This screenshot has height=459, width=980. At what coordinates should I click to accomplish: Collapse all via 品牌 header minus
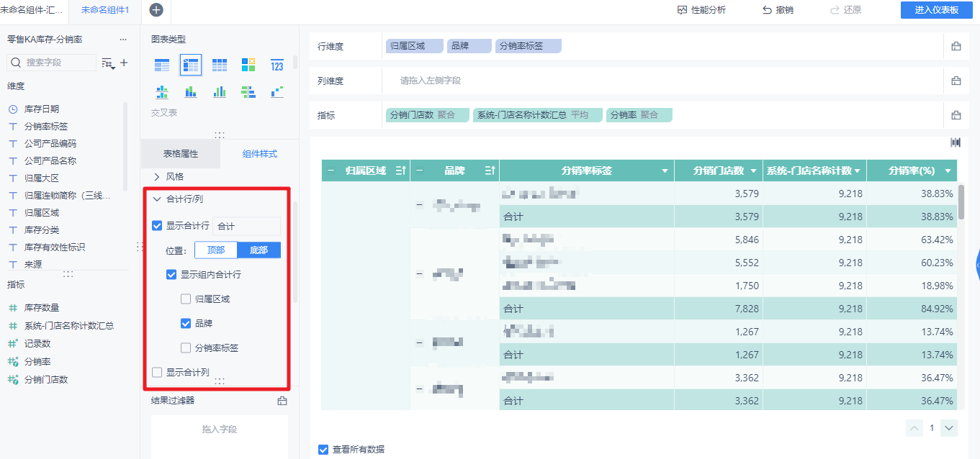(420, 171)
